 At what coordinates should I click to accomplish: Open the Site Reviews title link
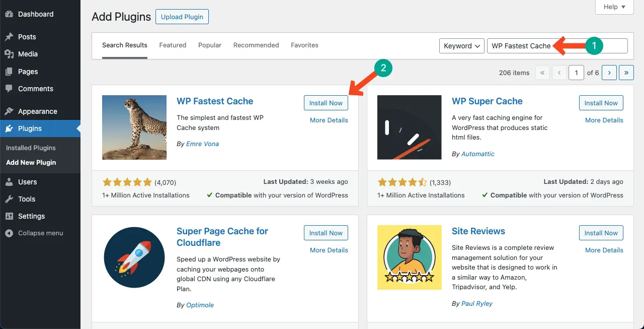(478, 231)
